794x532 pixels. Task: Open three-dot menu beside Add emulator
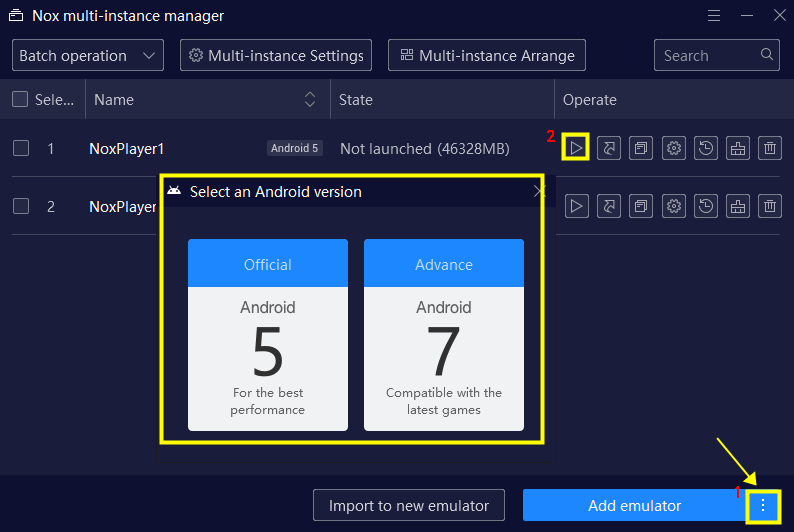tap(763, 505)
